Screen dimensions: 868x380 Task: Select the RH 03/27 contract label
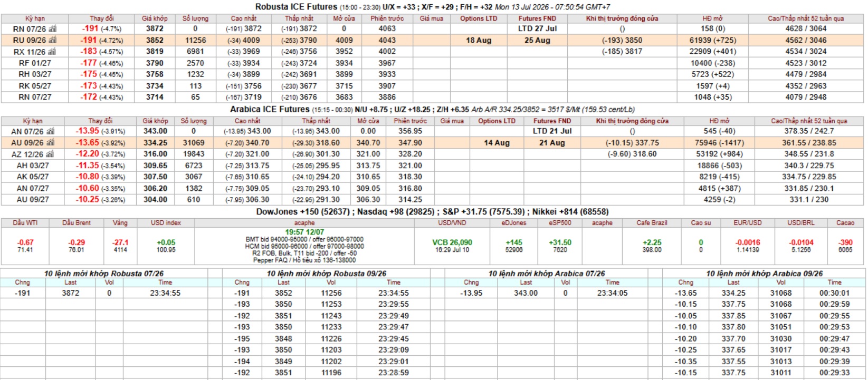click(x=35, y=74)
